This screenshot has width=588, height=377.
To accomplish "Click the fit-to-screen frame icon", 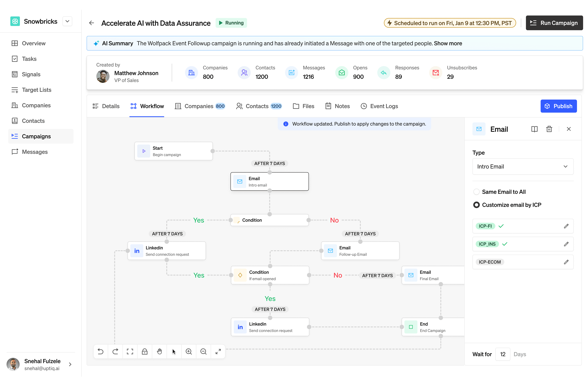I will tap(130, 351).
